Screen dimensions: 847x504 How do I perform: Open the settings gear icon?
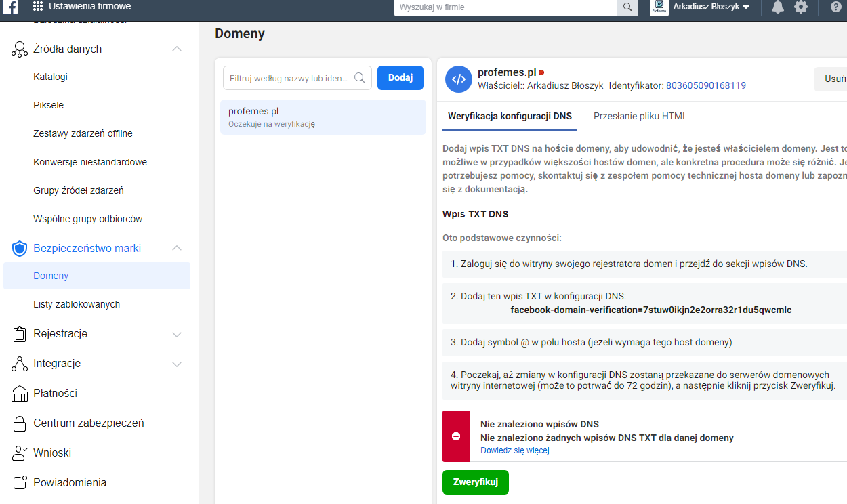click(x=801, y=7)
